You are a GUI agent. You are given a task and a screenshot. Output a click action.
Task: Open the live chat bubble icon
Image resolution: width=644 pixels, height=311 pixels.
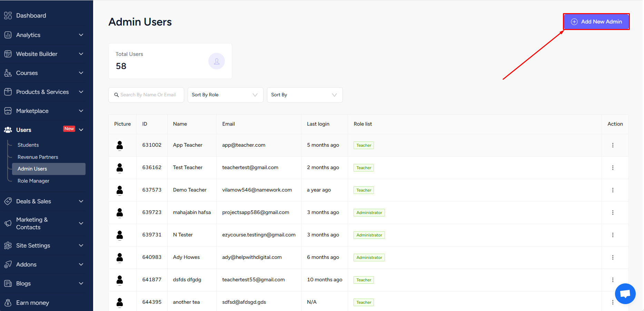tap(625, 294)
